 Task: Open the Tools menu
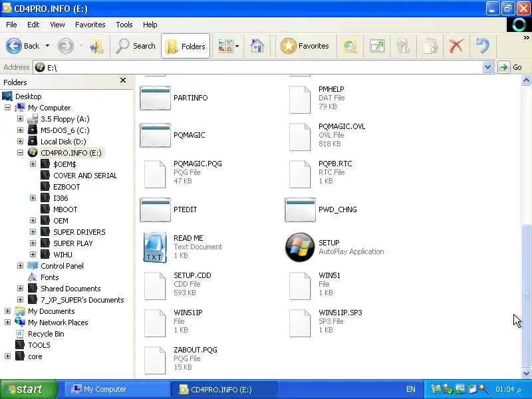124,25
